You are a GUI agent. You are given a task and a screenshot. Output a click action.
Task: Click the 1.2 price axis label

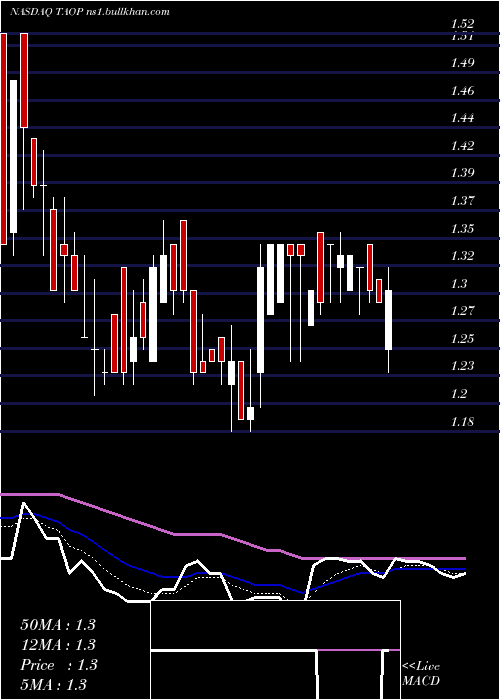point(459,394)
